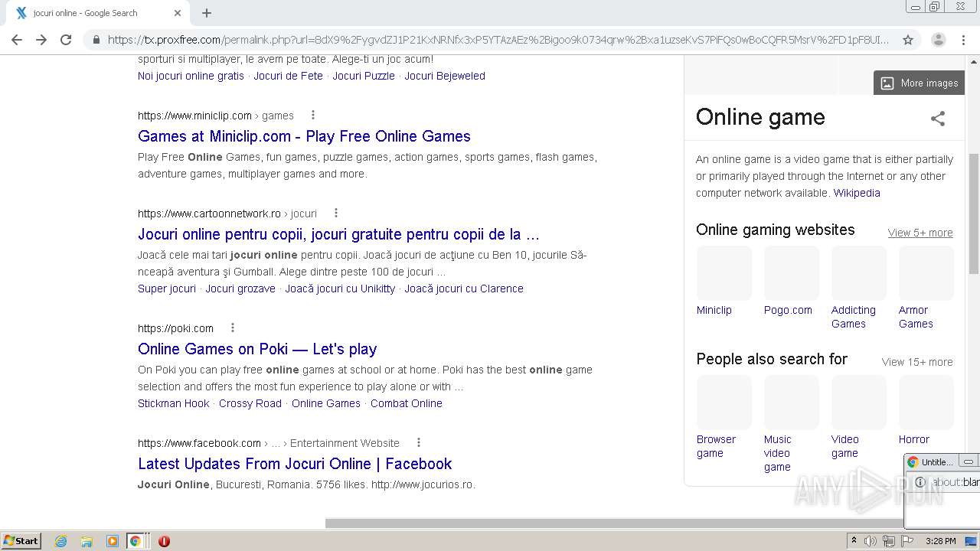This screenshot has width=980, height=551.
Task: Open the Start menu
Action: point(21,541)
